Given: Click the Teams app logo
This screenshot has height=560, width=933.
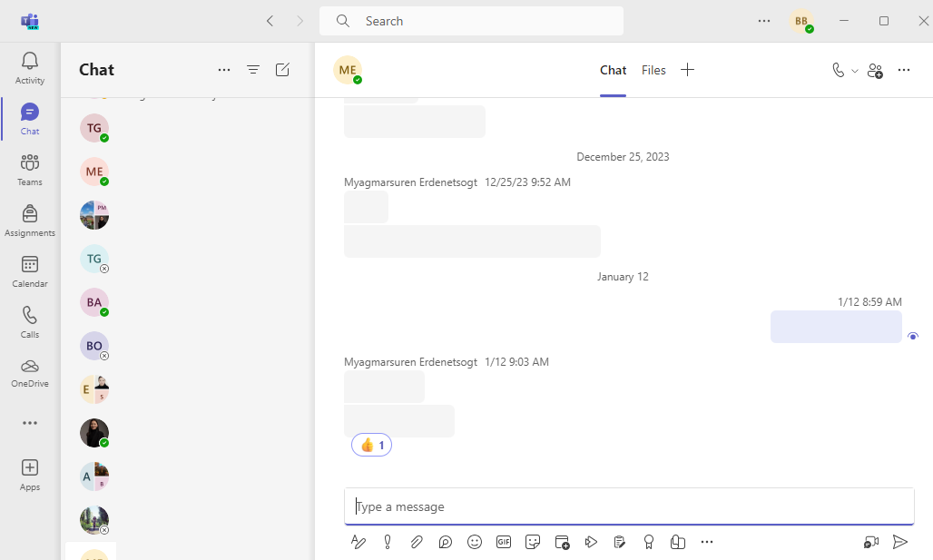Looking at the screenshot, I should 30,22.
